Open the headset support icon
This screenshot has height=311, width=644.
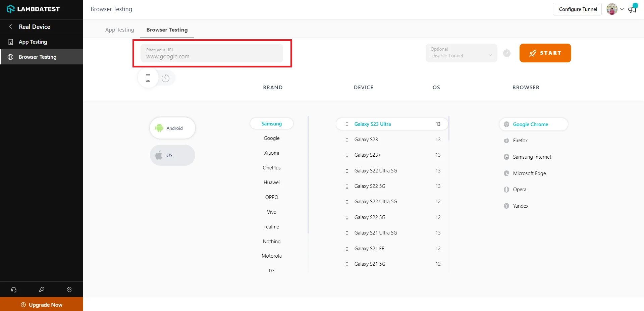click(14, 290)
